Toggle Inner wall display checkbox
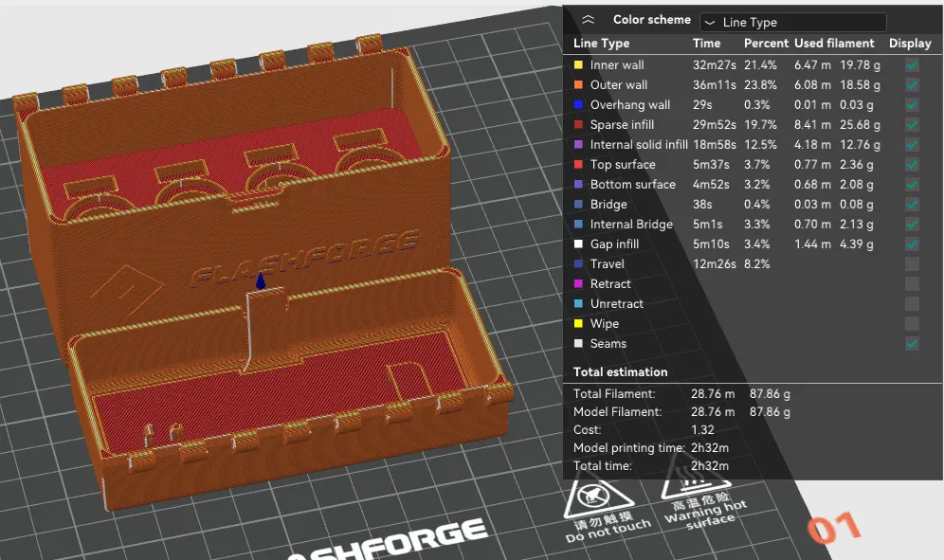The width and height of the screenshot is (944, 560). point(912,65)
